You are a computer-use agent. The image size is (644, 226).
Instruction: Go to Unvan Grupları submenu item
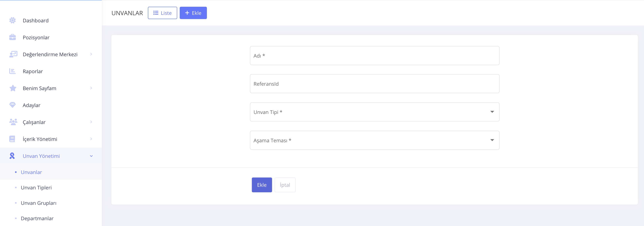[39, 203]
